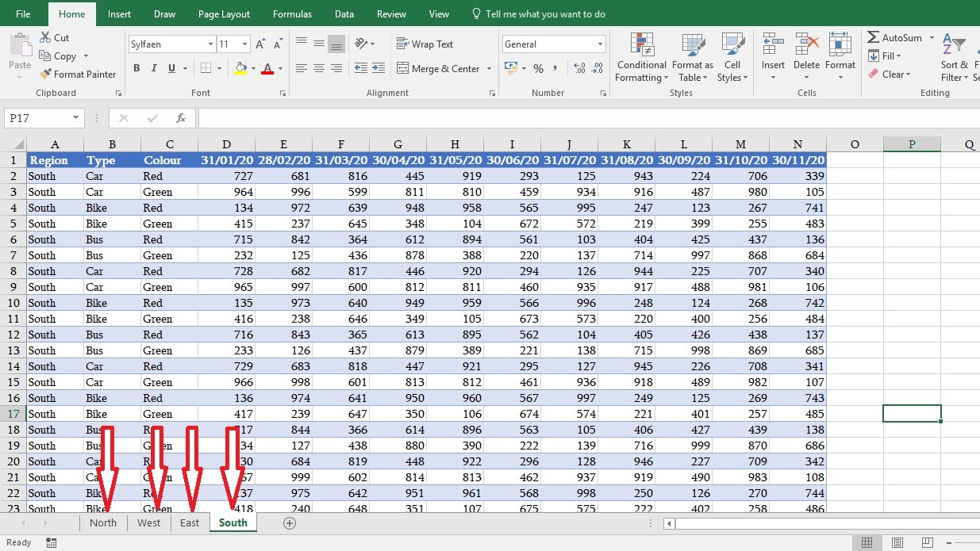
Task: Select top align icon
Action: tap(302, 44)
